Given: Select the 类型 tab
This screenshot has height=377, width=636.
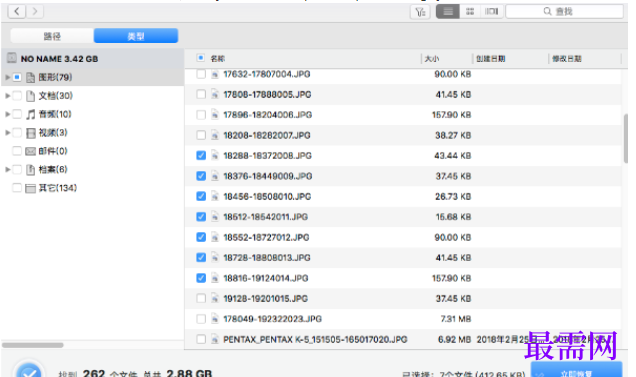Looking at the screenshot, I should (x=136, y=36).
